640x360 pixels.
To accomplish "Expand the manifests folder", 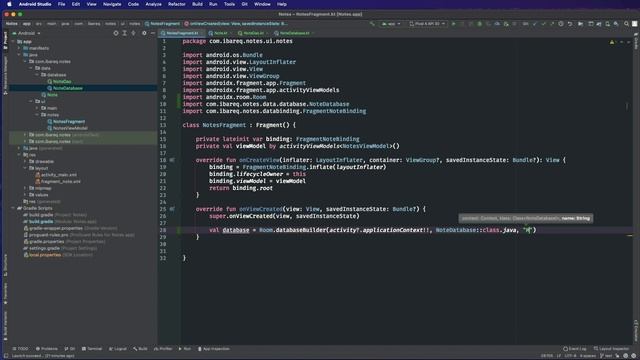I will click(x=19, y=48).
